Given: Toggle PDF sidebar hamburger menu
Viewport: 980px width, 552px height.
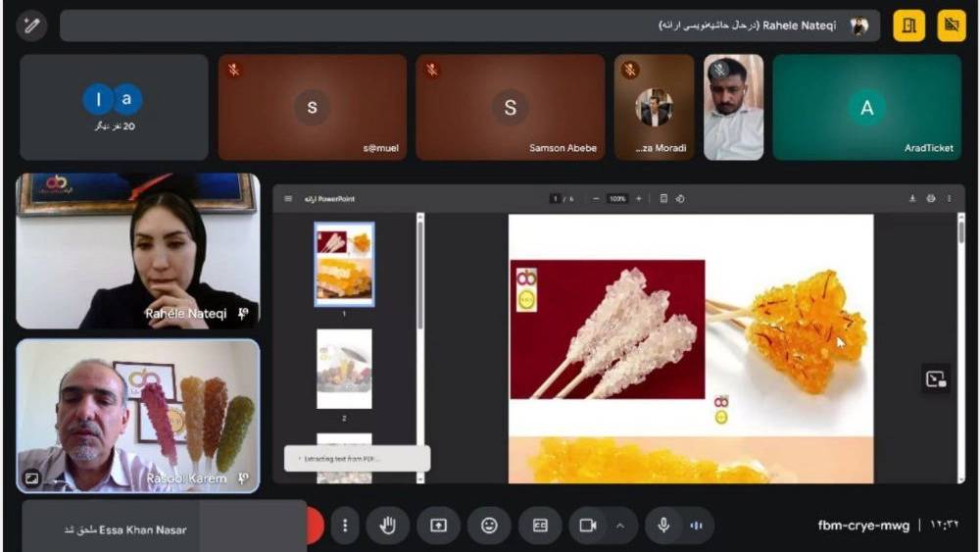Looking at the screenshot, I should tap(288, 199).
